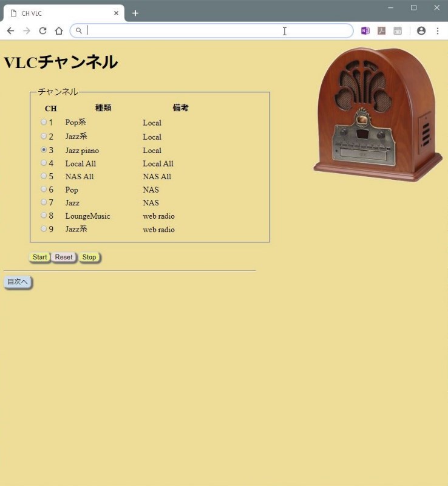This screenshot has height=486, width=448.
Task: Click the browser forward arrow
Action: click(27, 31)
